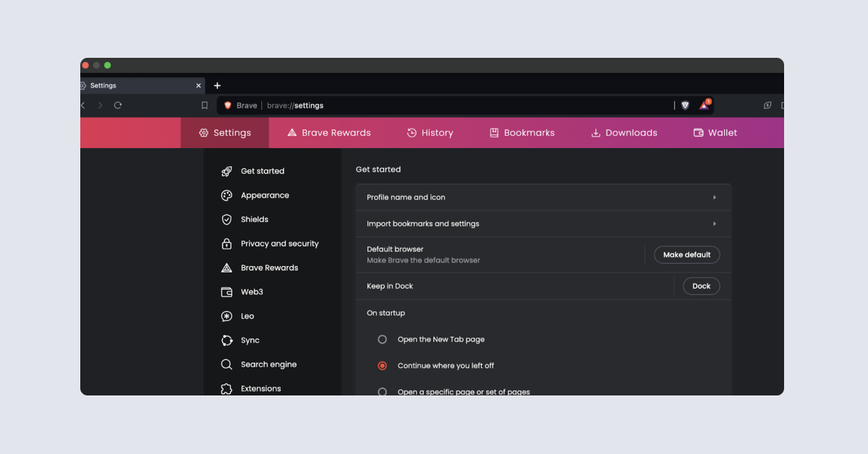
Task: Open Appearance settings via palette icon
Action: [x=226, y=195]
